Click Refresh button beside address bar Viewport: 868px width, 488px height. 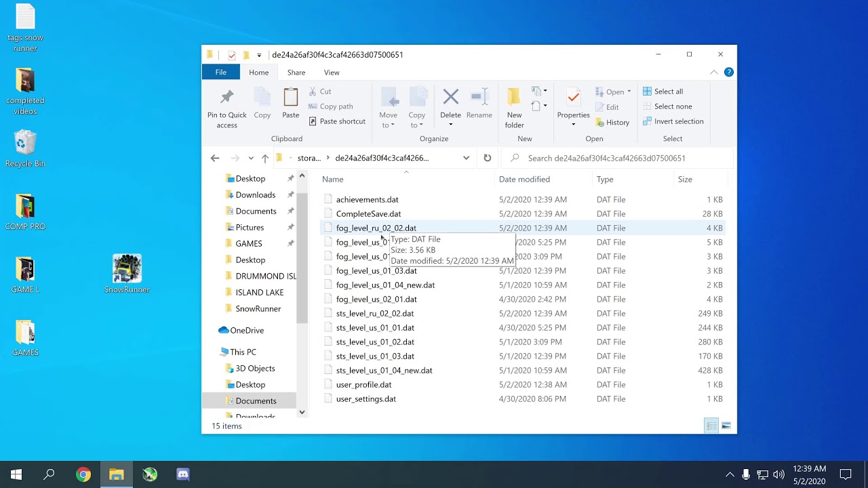[x=487, y=158]
